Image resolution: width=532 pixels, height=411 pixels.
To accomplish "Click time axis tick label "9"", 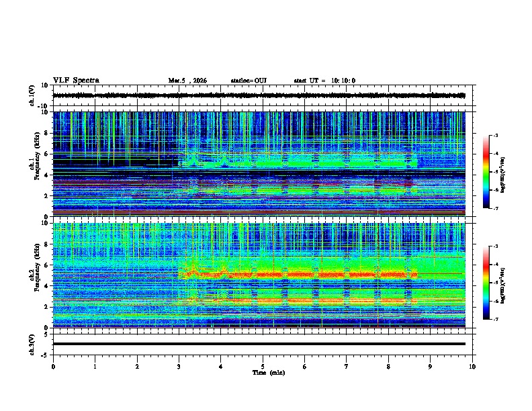I will coord(430,367).
